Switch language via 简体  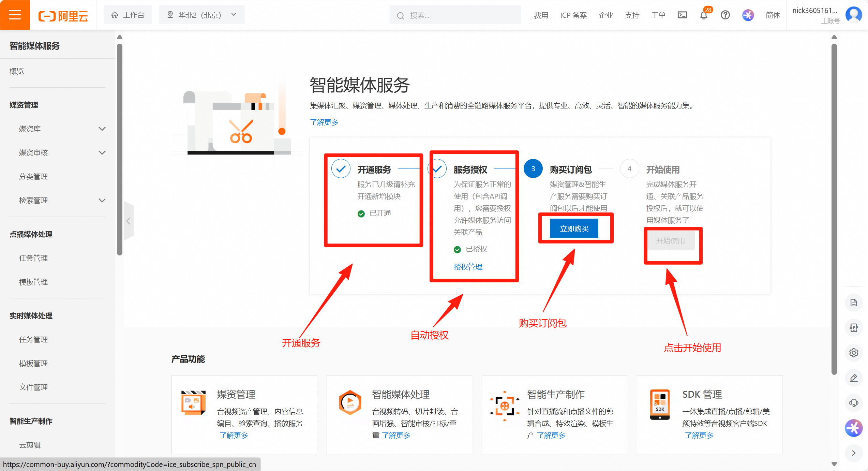coord(773,15)
